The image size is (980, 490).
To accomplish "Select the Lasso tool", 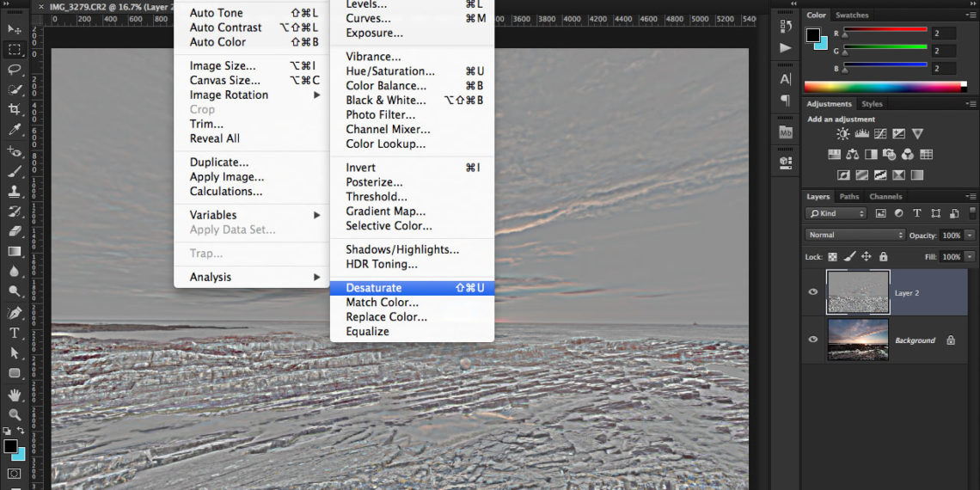I will 15,70.
